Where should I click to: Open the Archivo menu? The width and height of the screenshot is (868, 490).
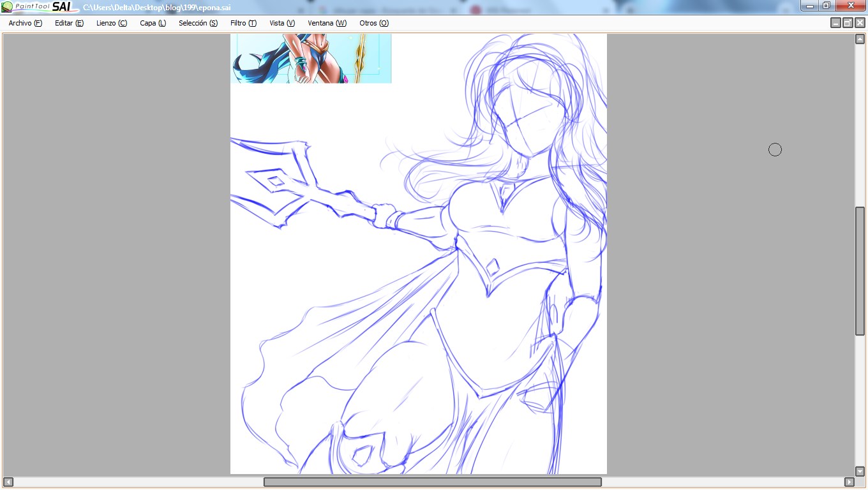(25, 23)
